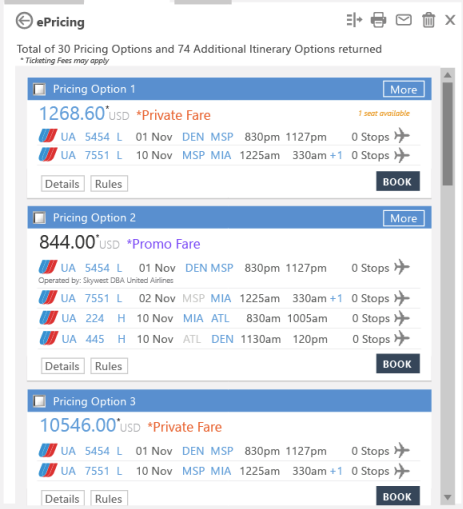Expand More for Pricing Option 2
Screen dimensions: 463x509
(404, 218)
